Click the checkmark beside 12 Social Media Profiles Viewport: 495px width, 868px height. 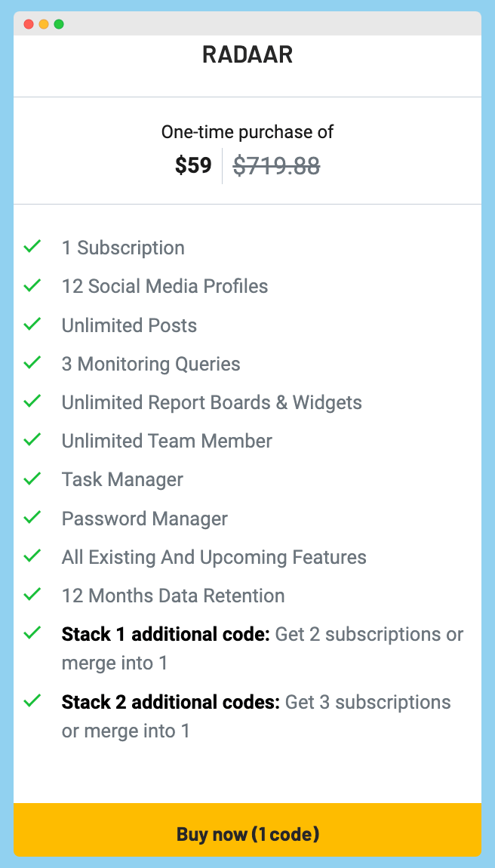(x=32, y=285)
